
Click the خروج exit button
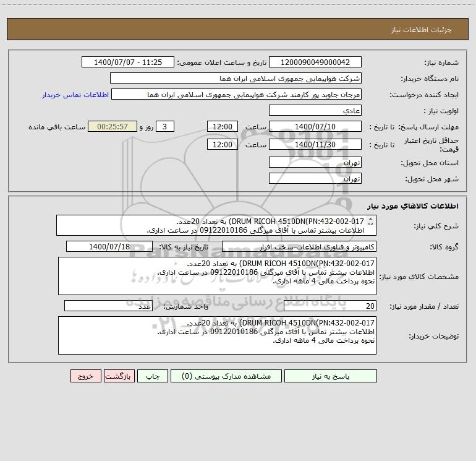point(85,376)
